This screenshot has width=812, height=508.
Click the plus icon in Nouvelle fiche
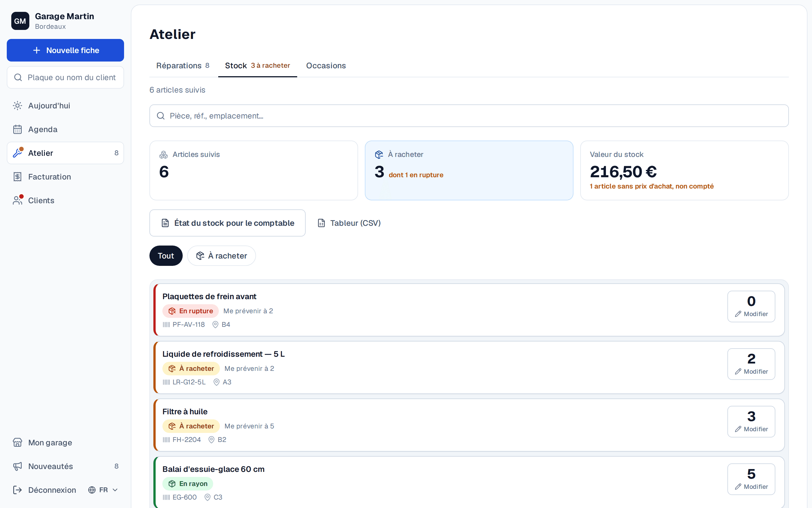coord(37,51)
